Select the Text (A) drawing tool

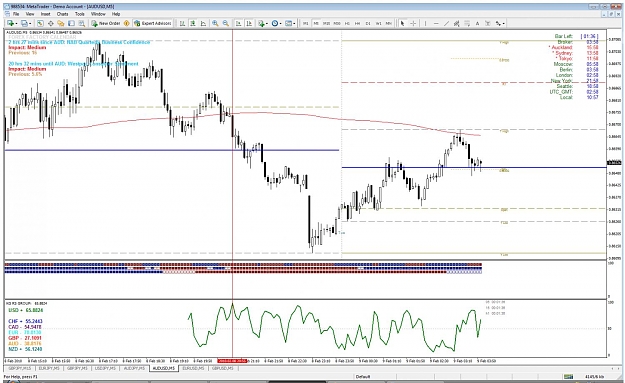pos(477,24)
